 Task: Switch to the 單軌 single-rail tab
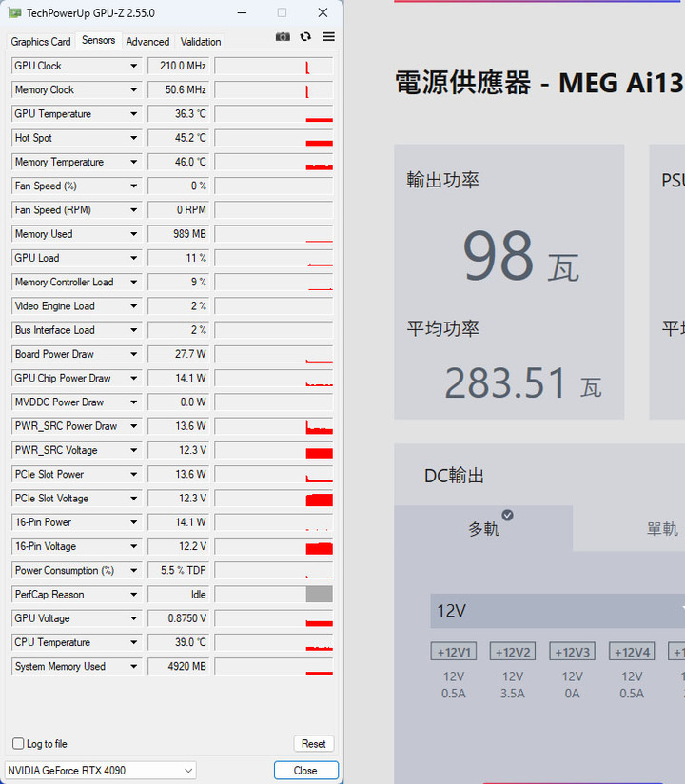click(x=662, y=528)
